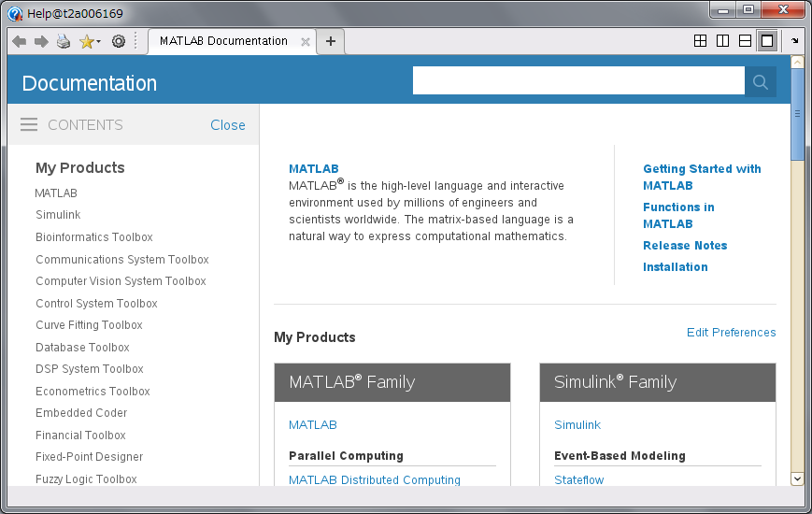The width and height of the screenshot is (812, 514).
Task: Open Financial Toolbox entry
Action: coord(80,435)
